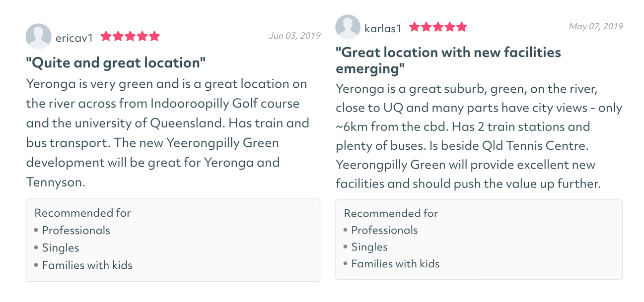Click Families with kids in ericav1's review
The image size is (644, 302).
click(87, 265)
